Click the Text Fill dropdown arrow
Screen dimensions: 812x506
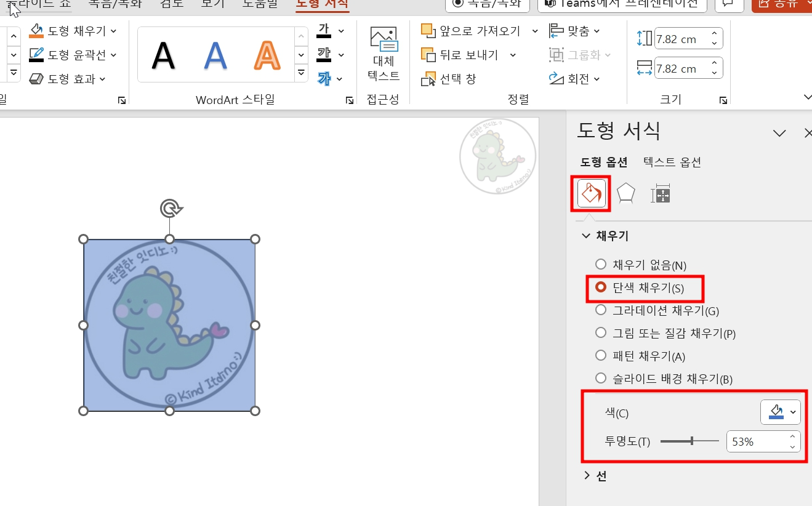coord(341,31)
